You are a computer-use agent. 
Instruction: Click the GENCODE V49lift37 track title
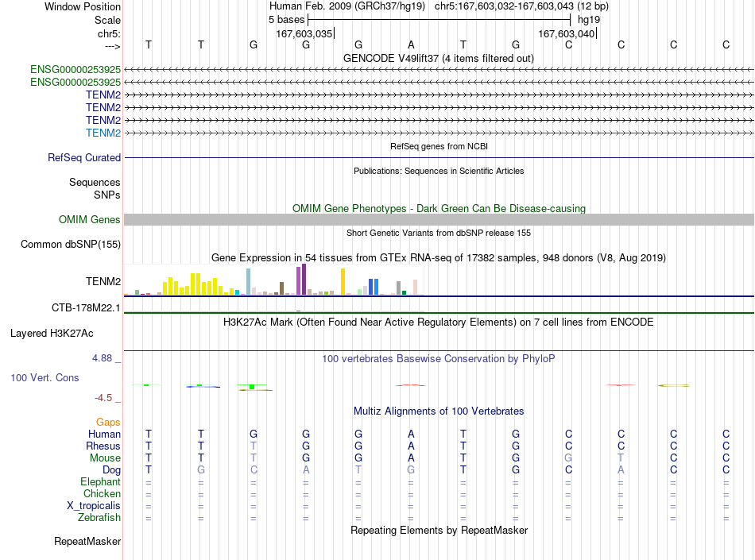tap(438, 59)
